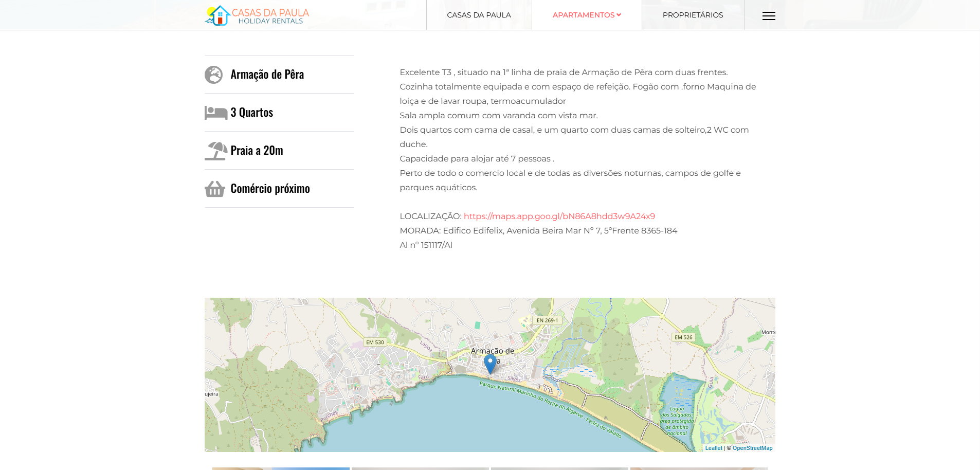Open the Google Maps location link
Image resolution: width=980 pixels, height=470 pixels.
(x=559, y=216)
